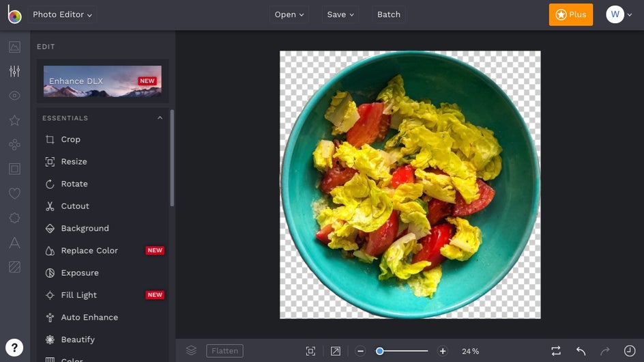The width and height of the screenshot is (644, 362).
Task: Click the salad bowl image on canvas
Action: (x=410, y=184)
